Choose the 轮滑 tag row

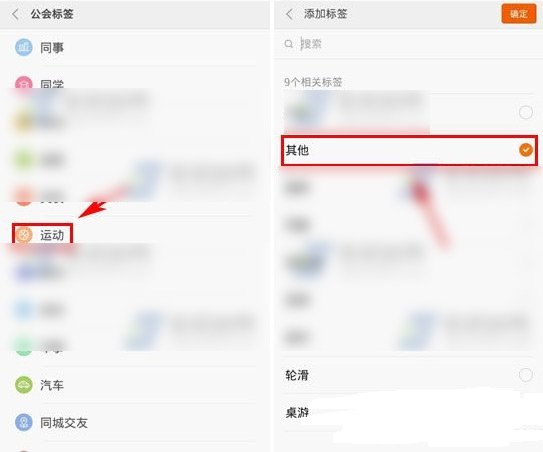409,375
